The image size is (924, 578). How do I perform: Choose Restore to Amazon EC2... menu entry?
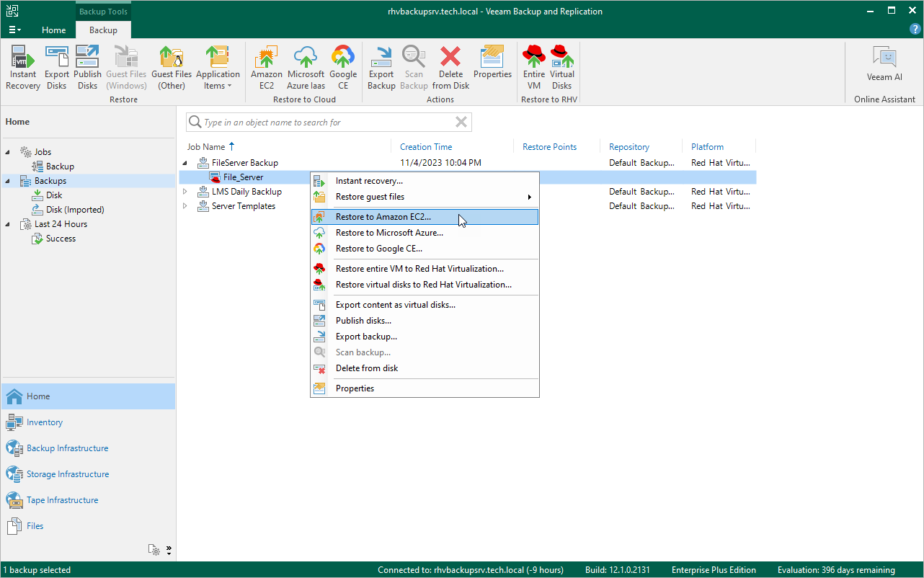click(x=425, y=217)
